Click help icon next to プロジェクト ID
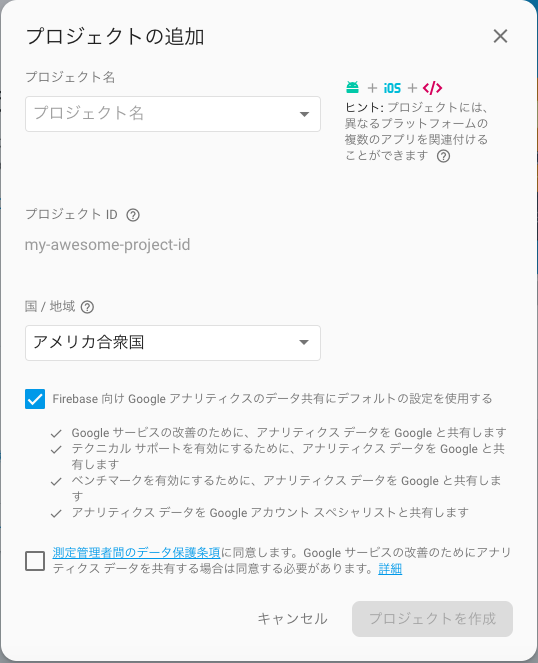538x663 pixels. 133,215
